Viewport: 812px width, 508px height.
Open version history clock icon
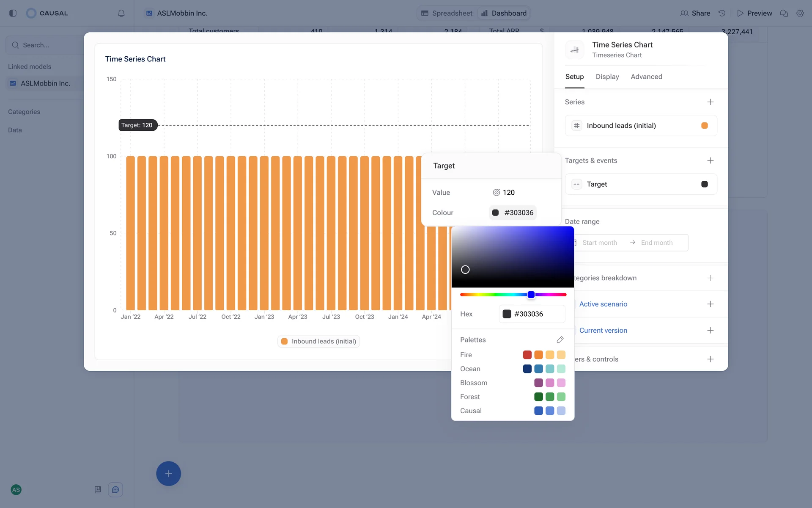point(722,13)
